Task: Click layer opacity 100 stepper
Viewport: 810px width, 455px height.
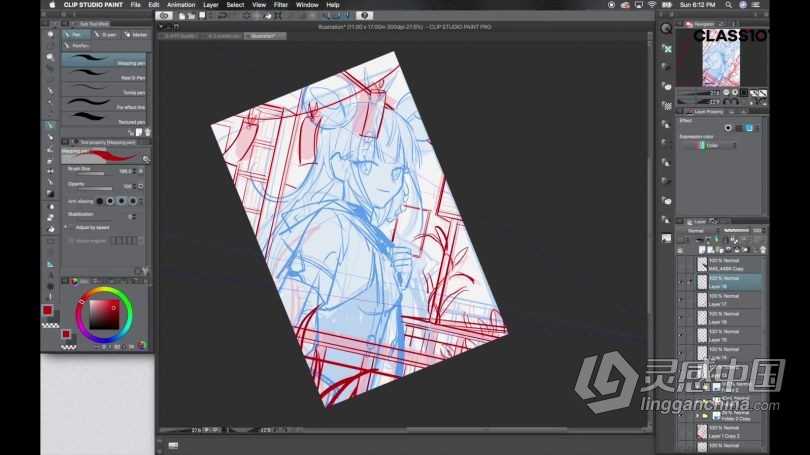Action: tap(764, 230)
